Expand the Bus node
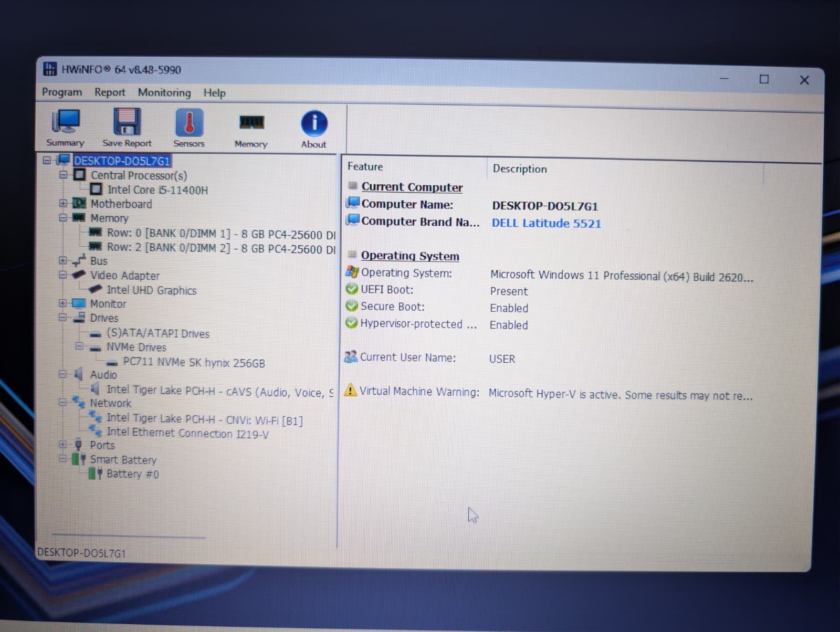This screenshot has width=840, height=632. (x=62, y=260)
